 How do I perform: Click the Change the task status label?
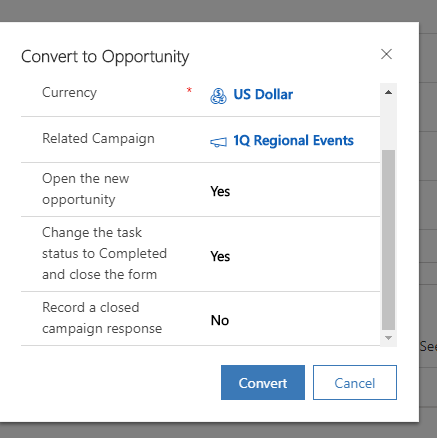pos(104,253)
